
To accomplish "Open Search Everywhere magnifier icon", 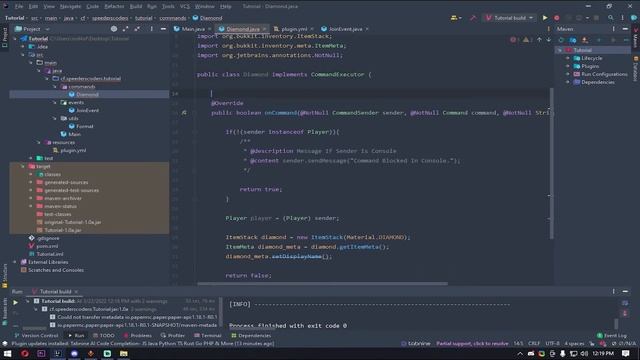I will pos(611,18).
